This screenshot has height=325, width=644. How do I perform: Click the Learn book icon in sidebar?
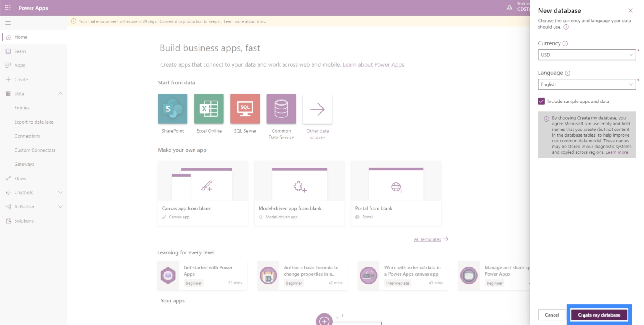(8, 51)
